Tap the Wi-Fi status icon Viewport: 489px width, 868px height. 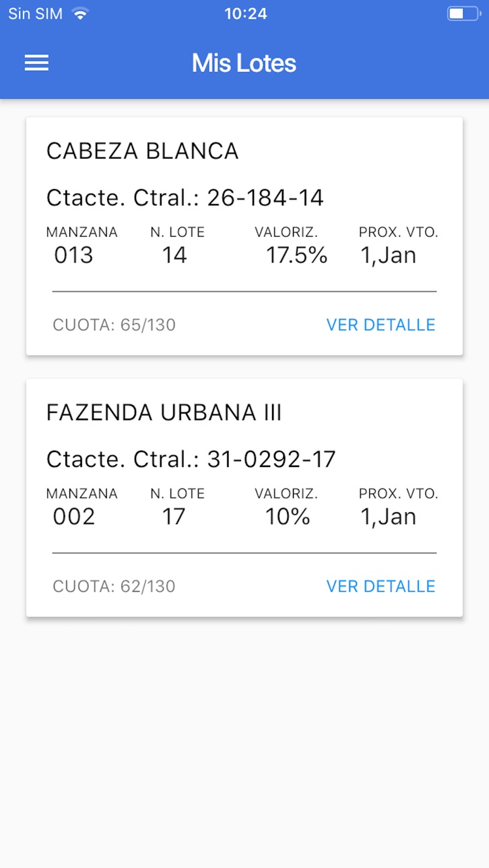pyautogui.click(x=80, y=13)
